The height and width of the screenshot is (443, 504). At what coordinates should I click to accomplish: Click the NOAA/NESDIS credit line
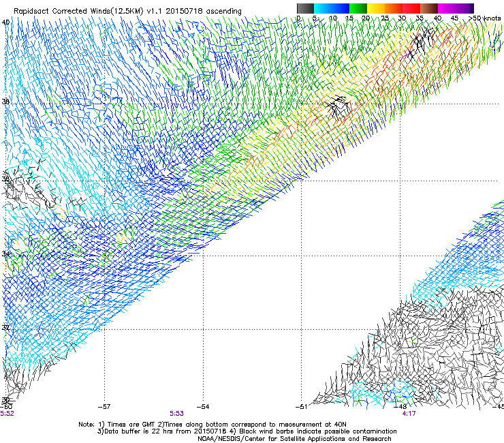tap(294, 439)
